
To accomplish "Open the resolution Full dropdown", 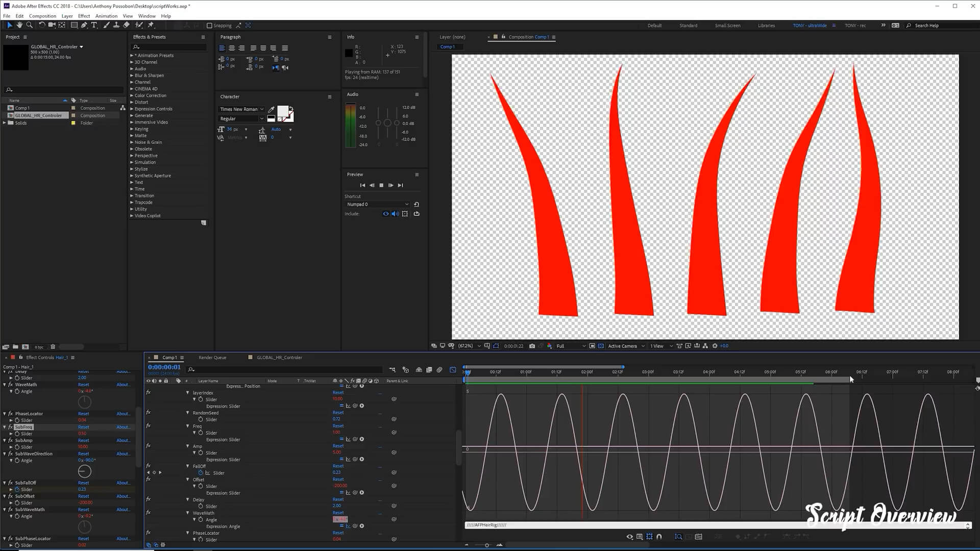I will [x=571, y=346].
